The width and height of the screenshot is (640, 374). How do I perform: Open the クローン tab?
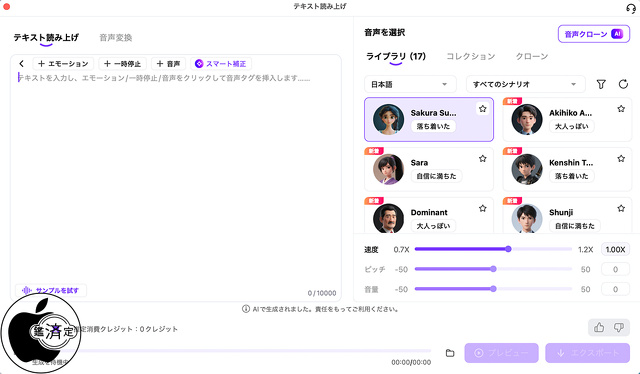click(532, 56)
